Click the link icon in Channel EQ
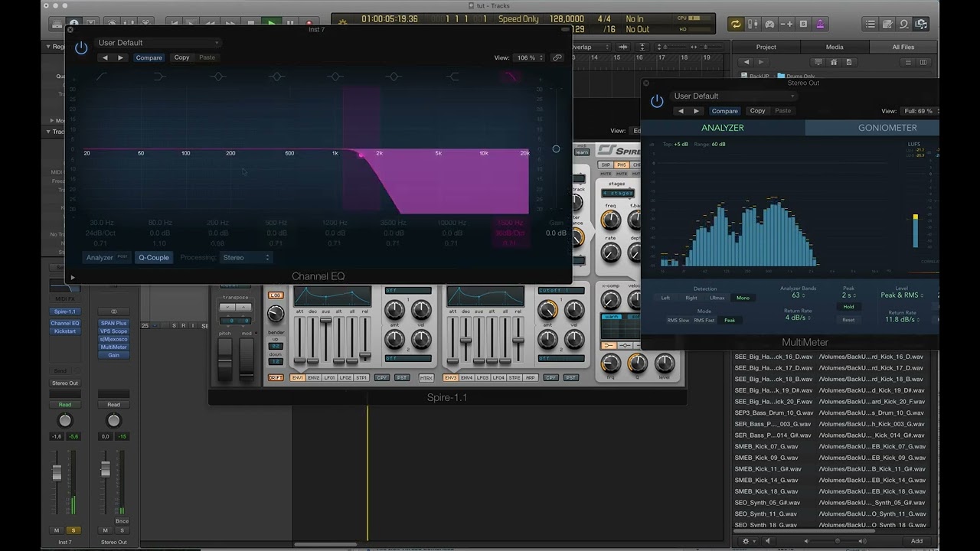 click(x=557, y=57)
